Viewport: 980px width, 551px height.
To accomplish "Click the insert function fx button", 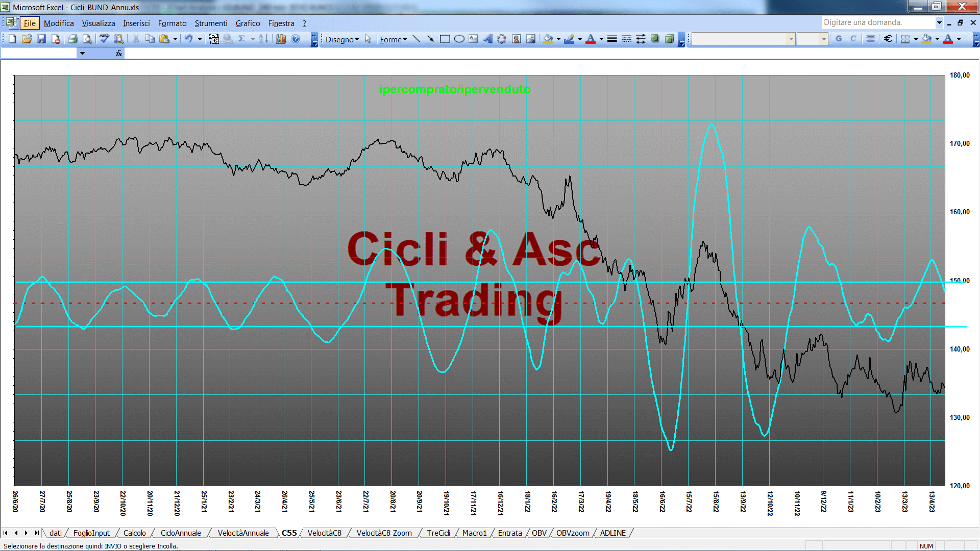I will tap(119, 53).
